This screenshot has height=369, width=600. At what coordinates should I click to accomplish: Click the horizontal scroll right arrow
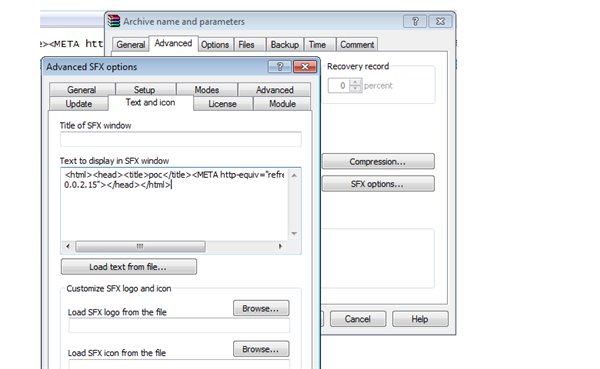coord(280,246)
